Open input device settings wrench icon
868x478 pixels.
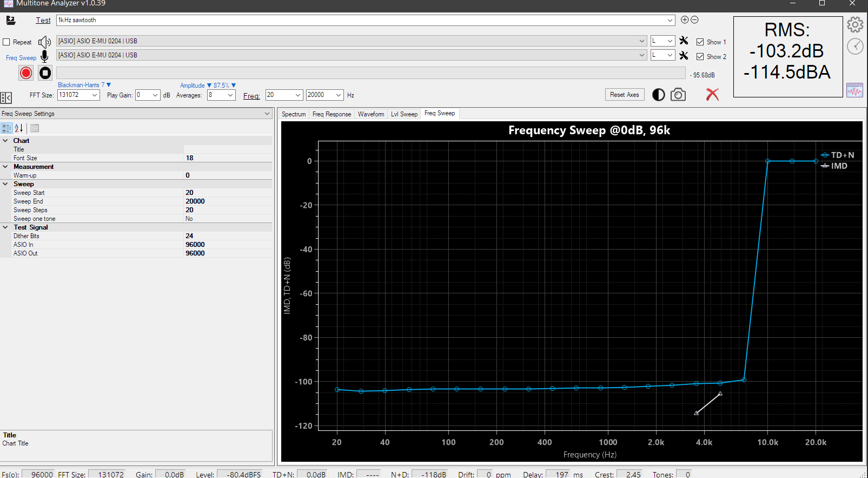tap(684, 55)
